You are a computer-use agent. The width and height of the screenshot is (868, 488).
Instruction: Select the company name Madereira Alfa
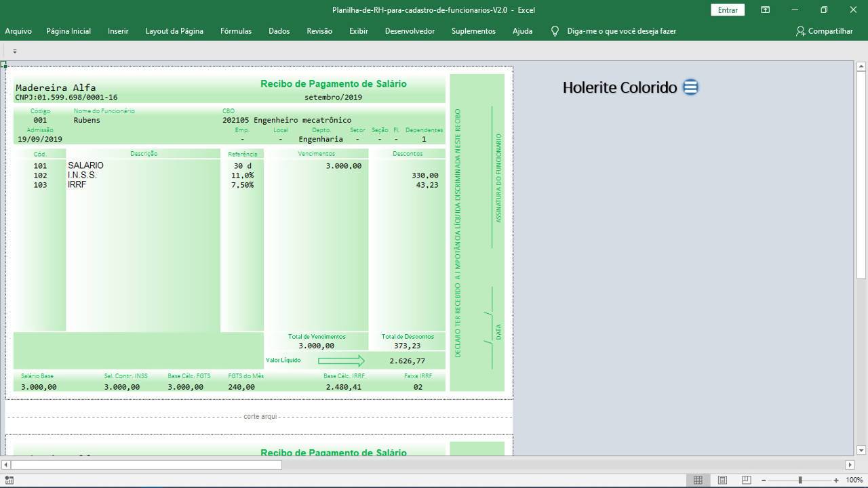pos(56,87)
